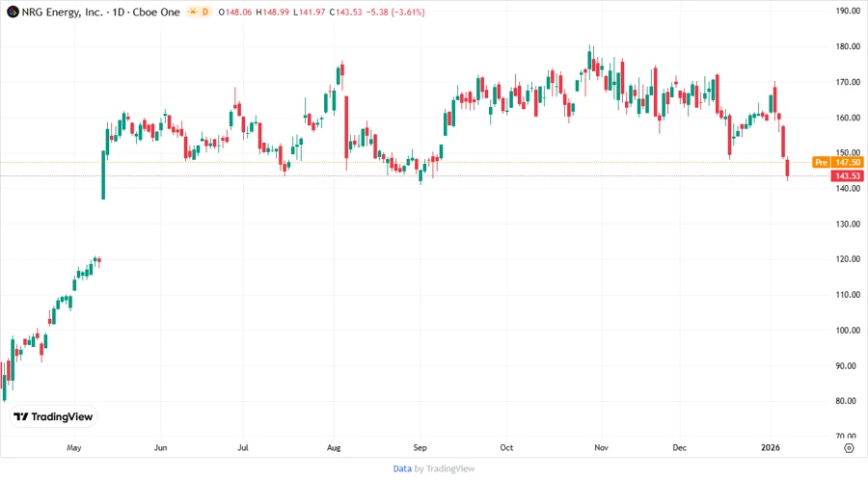This screenshot has width=868, height=480.
Task: Click the 110.00 price axis label
Action: pos(848,295)
